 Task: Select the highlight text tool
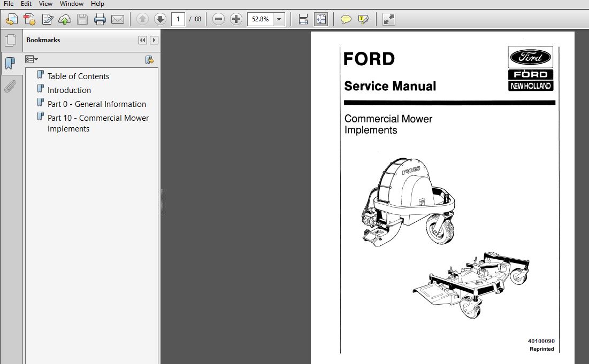(x=364, y=19)
